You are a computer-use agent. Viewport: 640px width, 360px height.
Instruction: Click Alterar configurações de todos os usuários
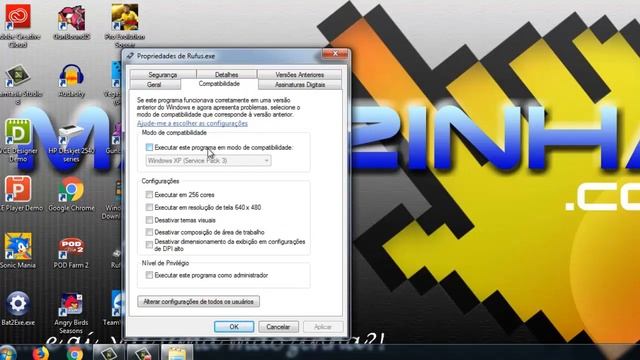point(198,302)
